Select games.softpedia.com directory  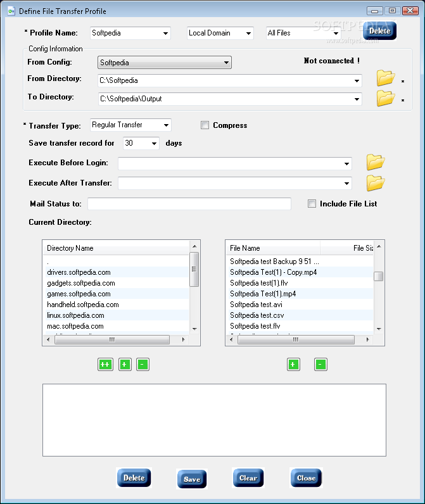[116, 294]
